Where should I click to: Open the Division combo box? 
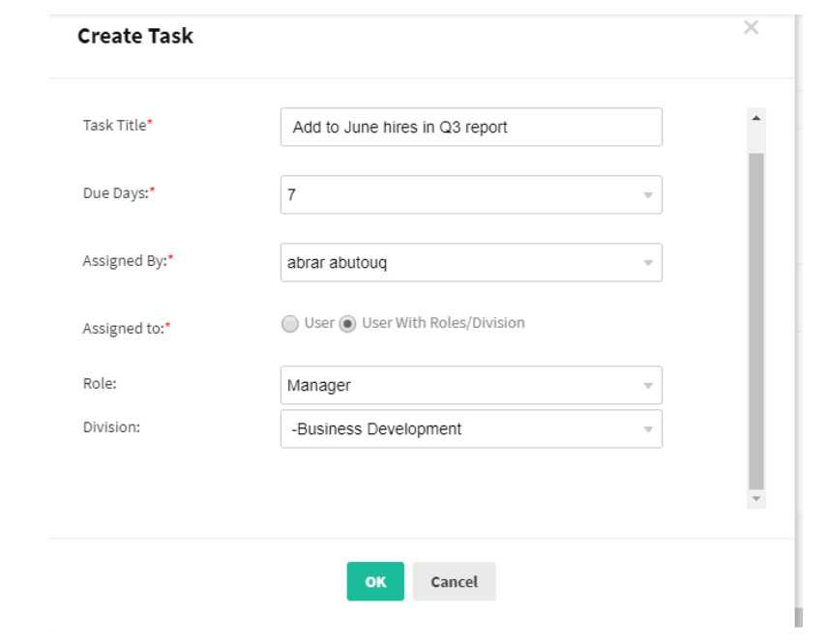[471, 428]
